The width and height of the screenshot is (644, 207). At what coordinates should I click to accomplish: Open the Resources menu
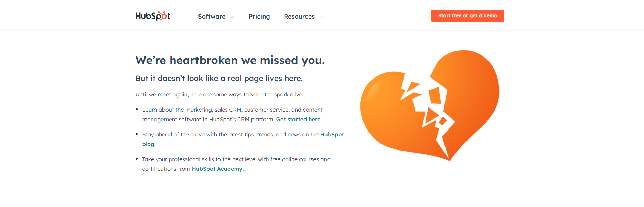point(299,17)
